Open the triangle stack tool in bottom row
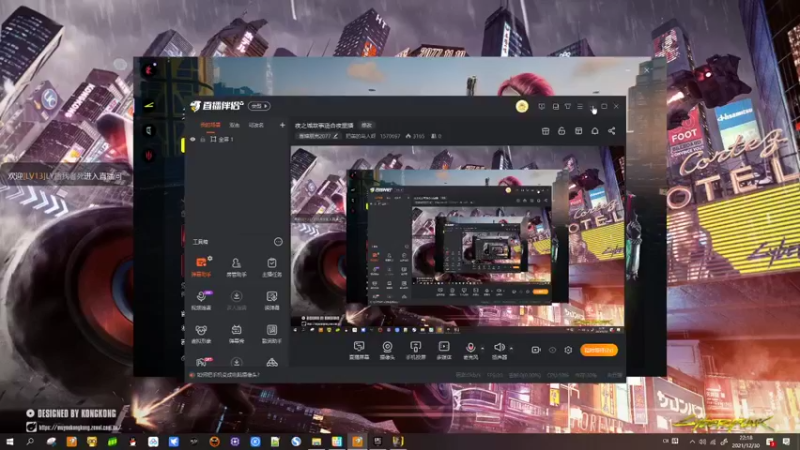Viewport: 800px width, 450px height. pos(271,362)
